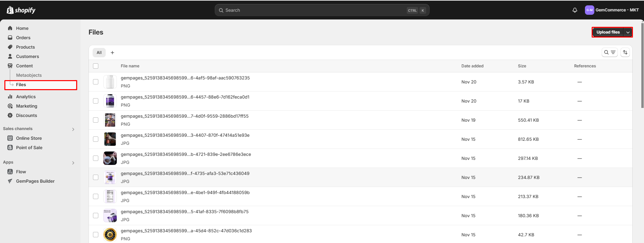Click the plus icon to add a view
644x243 pixels.
pos(112,53)
